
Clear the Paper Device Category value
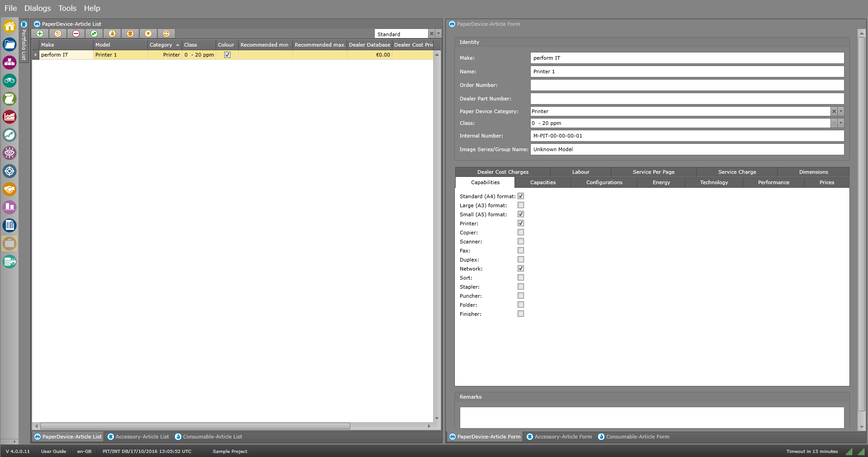834,111
